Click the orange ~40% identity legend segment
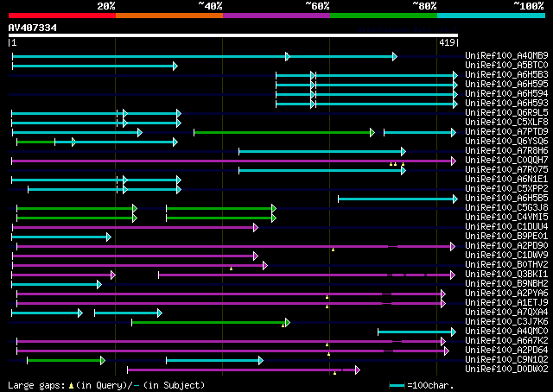 pos(169,16)
